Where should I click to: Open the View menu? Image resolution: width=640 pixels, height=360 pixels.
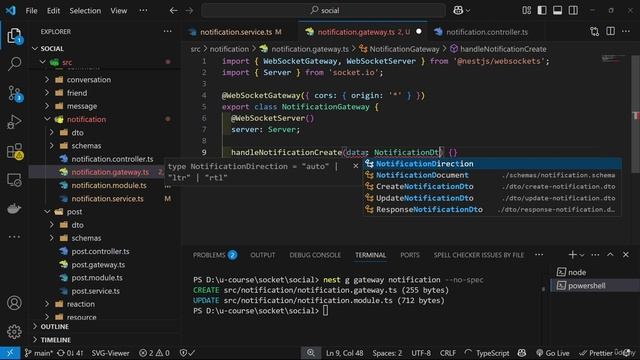click(118, 11)
